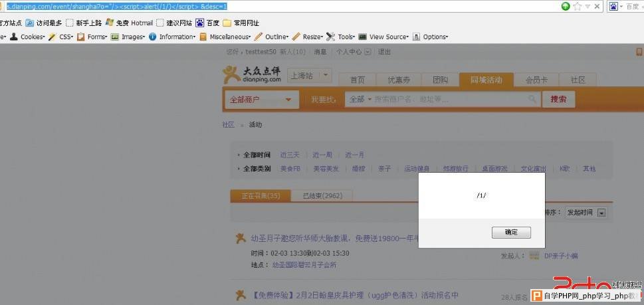Open the 幼圣月子 event title link
644x305 pixels.
(334, 238)
